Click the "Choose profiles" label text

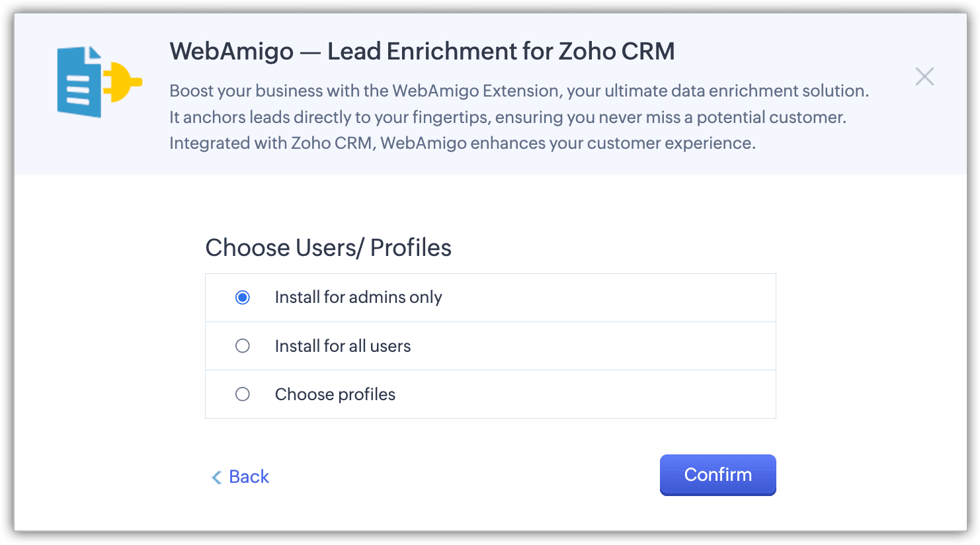335,394
